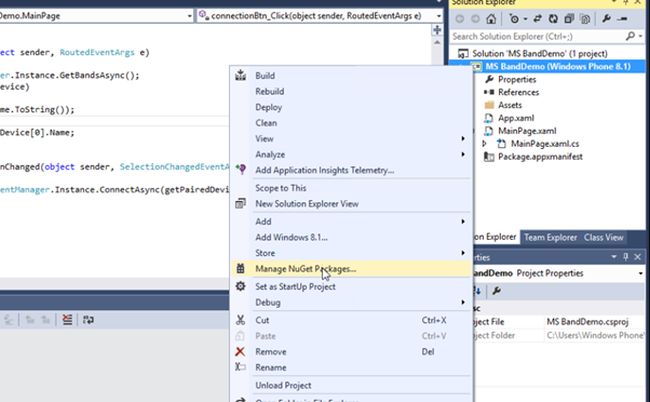Click editor scrollbar up arrow
Screen dimensions: 650x402
437,43
